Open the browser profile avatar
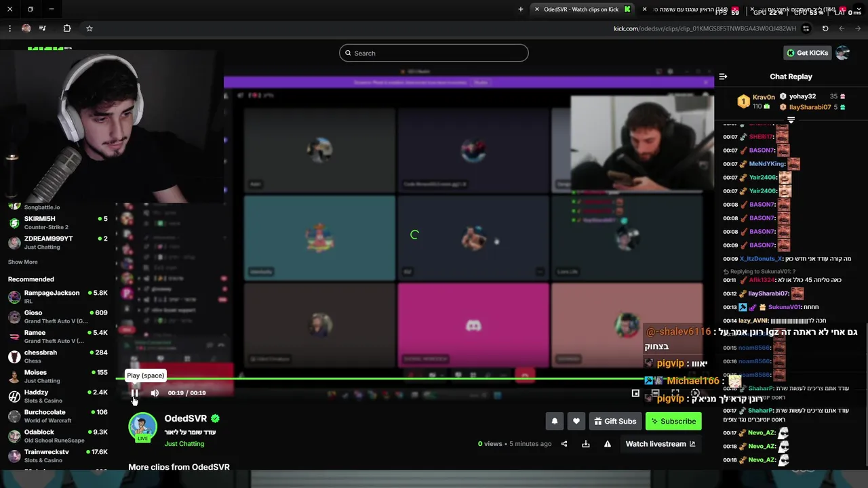 26,28
